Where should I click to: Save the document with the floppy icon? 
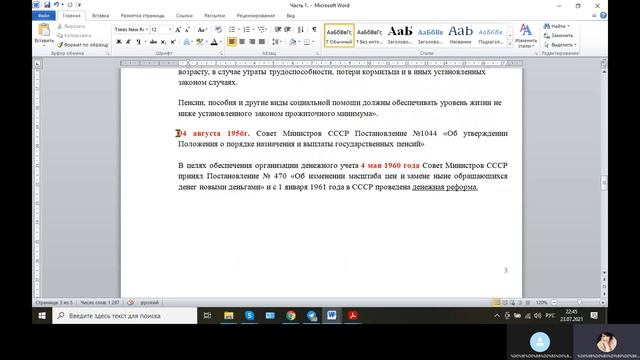(x=47, y=5)
